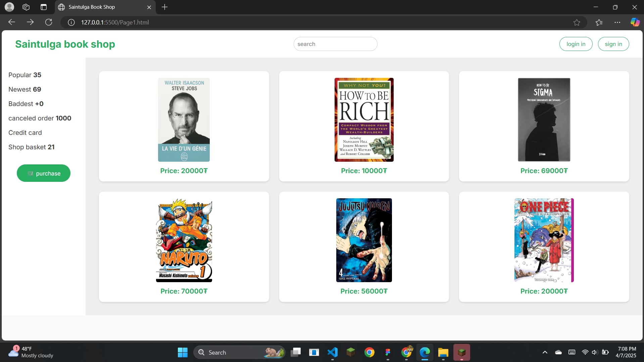644x362 pixels.
Task: View site information icon in address bar
Action: click(71, 22)
